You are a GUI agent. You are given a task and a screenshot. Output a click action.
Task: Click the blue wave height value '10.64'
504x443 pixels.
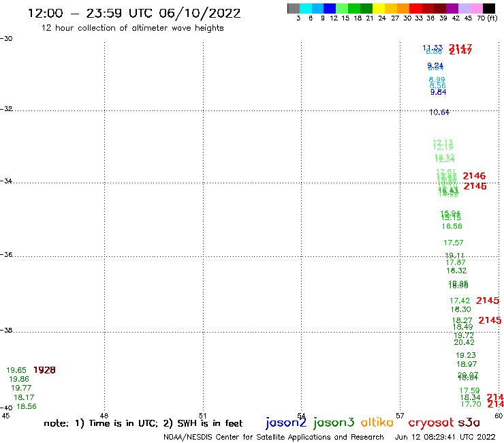pyautogui.click(x=439, y=112)
